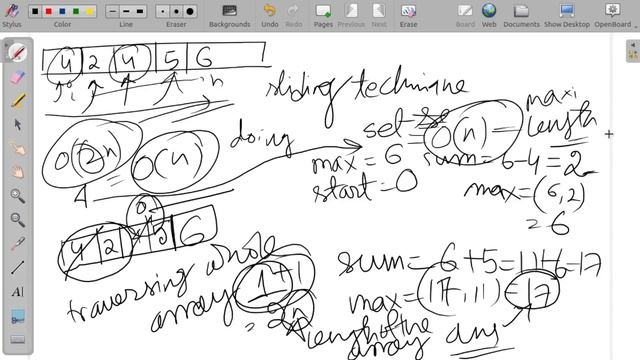Add a new page with Pages

click(x=323, y=15)
